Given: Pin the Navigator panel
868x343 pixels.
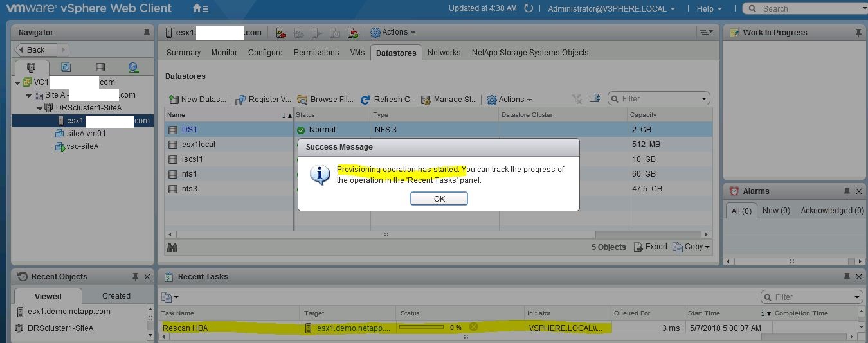Looking at the screenshot, I should (x=147, y=32).
